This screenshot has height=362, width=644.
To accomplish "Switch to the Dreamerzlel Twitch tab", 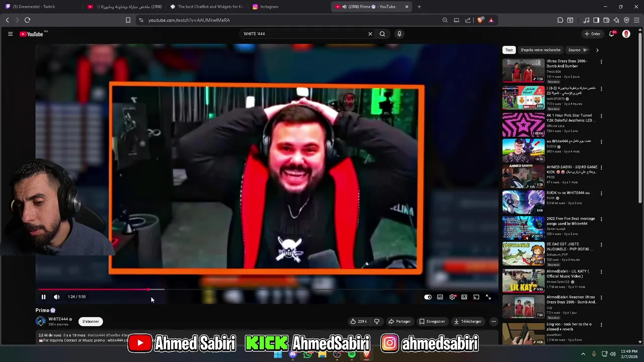I will point(41,7).
